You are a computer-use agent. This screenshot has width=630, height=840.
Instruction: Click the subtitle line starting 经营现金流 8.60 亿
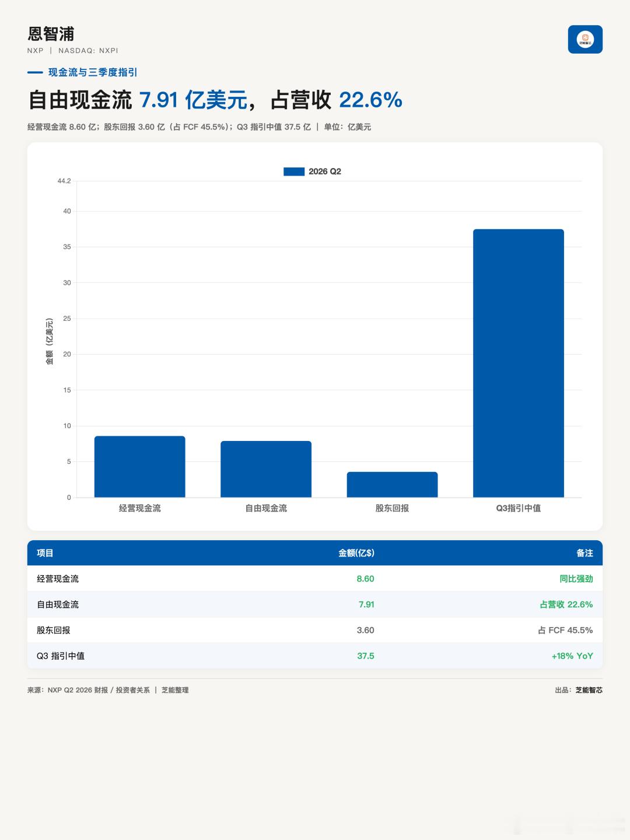pyautogui.click(x=199, y=127)
